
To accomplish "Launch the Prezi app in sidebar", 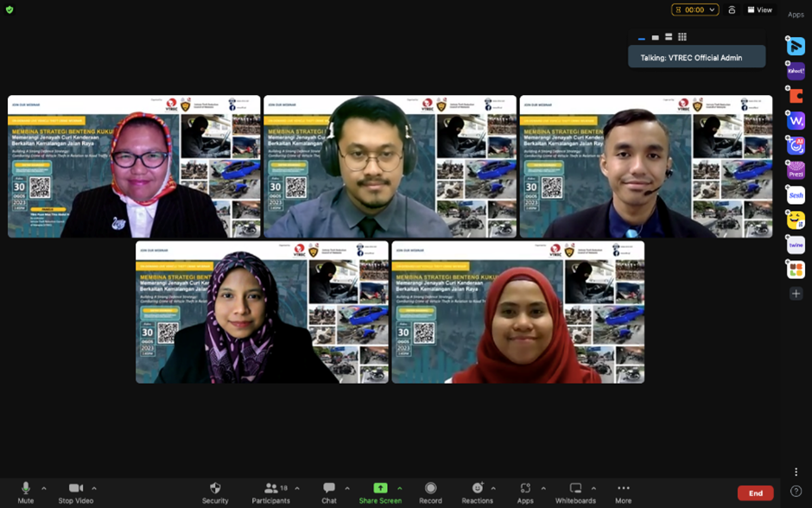I will (x=796, y=170).
